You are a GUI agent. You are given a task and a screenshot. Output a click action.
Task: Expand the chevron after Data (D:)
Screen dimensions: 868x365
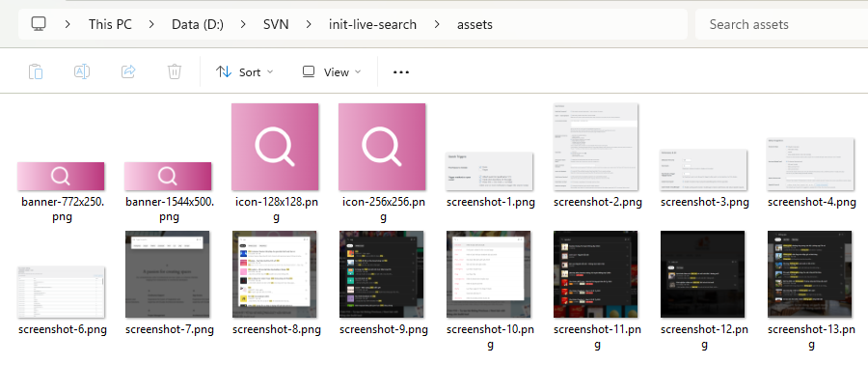pyautogui.click(x=242, y=24)
